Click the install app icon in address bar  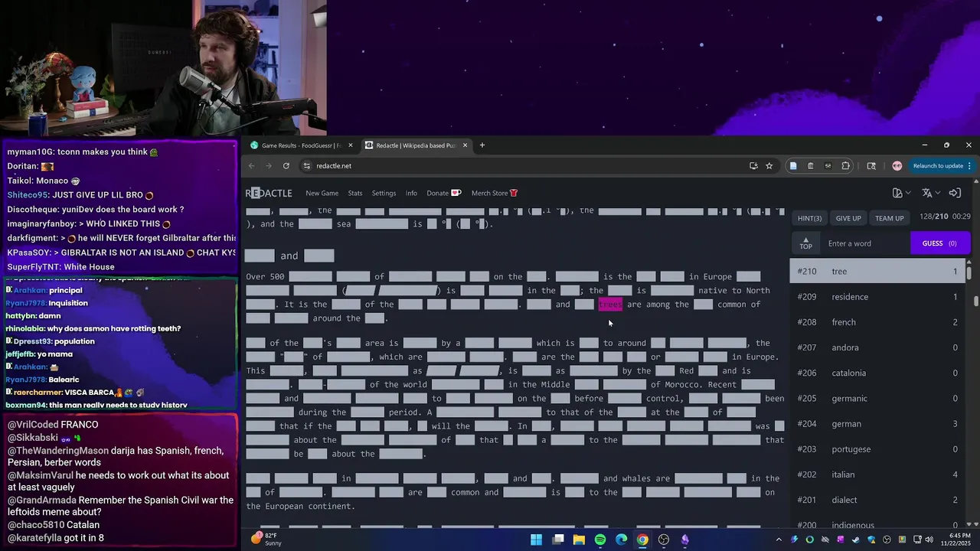tap(753, 166)
